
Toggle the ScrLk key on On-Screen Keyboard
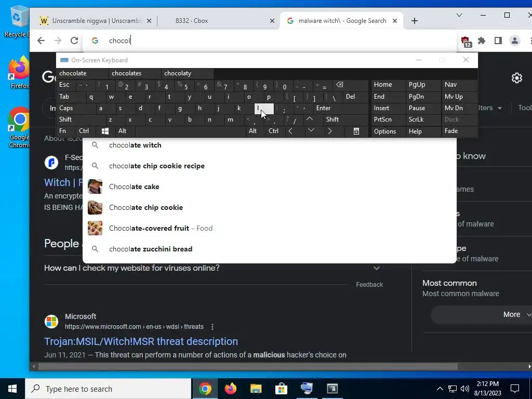click(423, 119)
